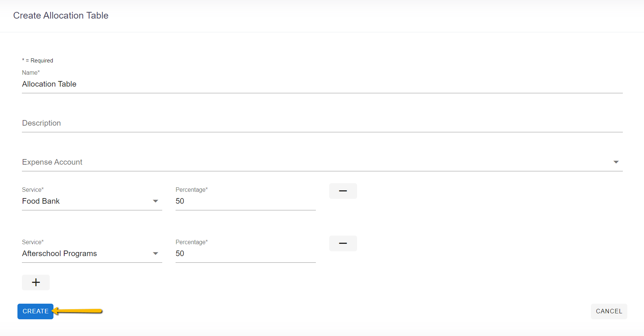Click the dropdown arrow on the Food Bank service
Viewport: 644px width, 336px height.
(156, 201)
